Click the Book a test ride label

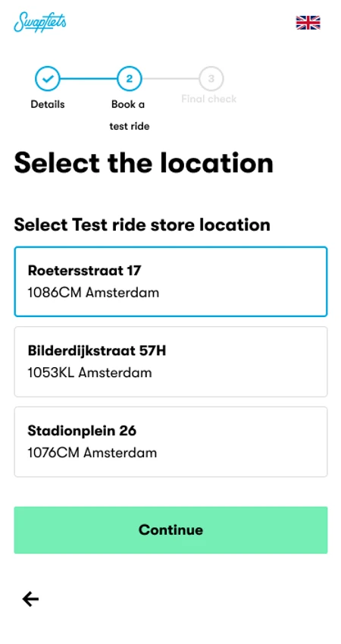(130, 115)
